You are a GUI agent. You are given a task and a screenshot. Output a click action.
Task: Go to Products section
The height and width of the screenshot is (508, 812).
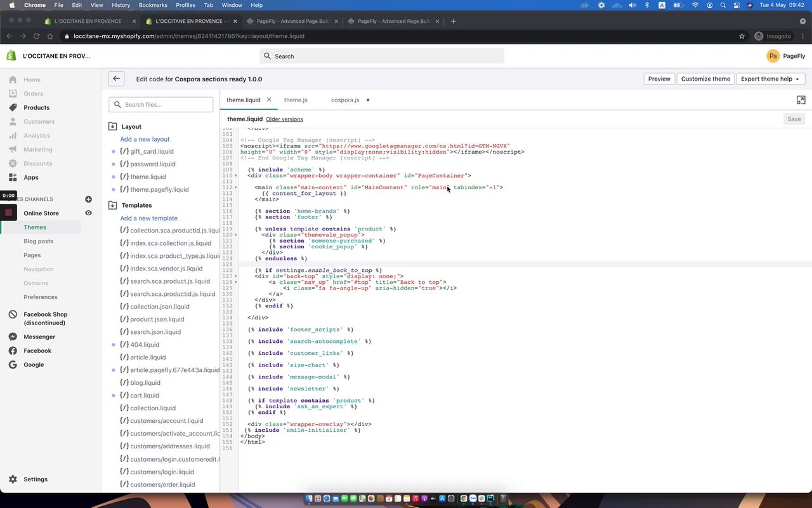click(36, 107)
